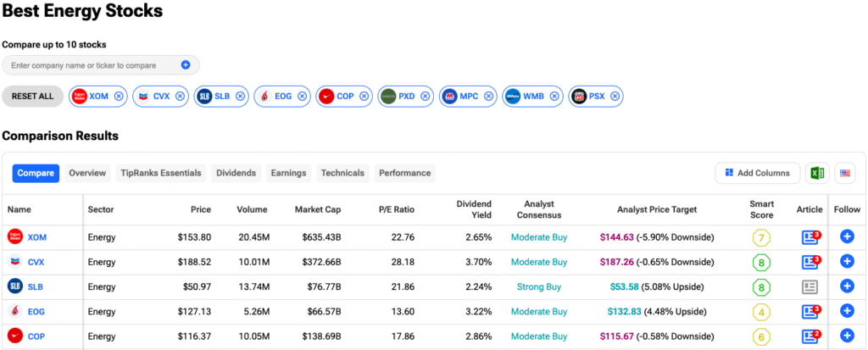Viewport: 868px width, 350px height.
Task: Follow the SLB stock
Action: [847, 286]
